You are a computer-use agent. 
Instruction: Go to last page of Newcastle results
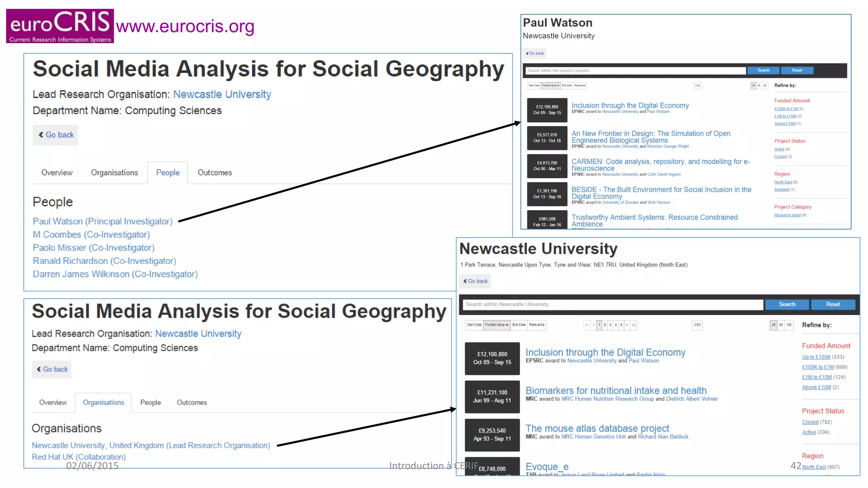click(x=633, y=325)
